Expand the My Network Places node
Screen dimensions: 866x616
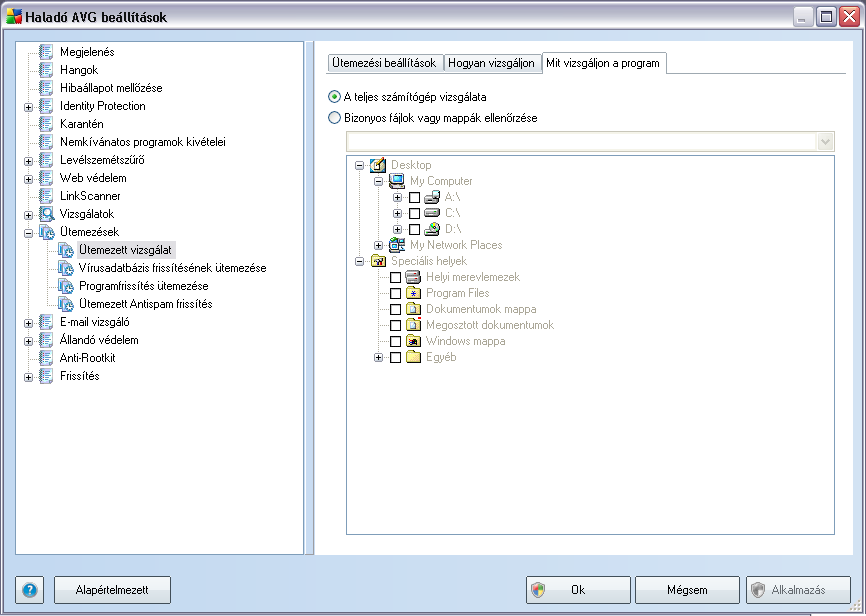coord(378,245)
